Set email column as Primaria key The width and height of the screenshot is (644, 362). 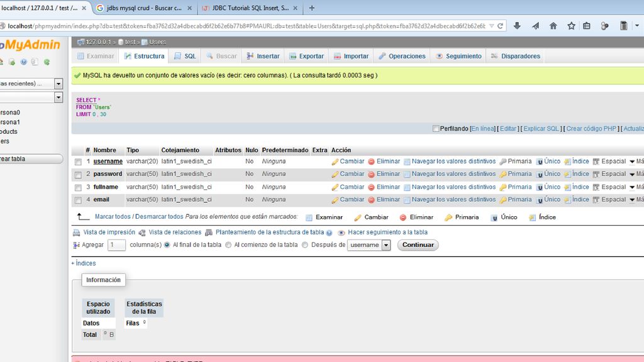pyautogui.click(x=516, y=199)
